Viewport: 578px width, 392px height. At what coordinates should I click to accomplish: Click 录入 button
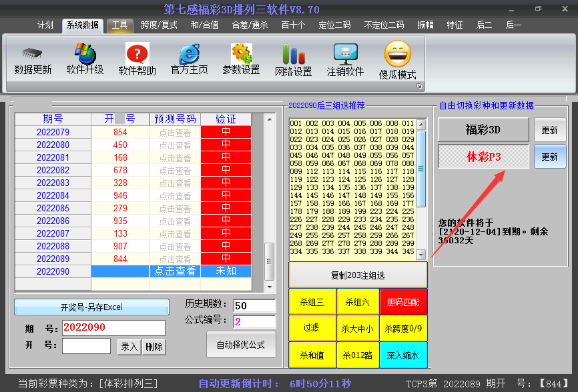(129, 347)
